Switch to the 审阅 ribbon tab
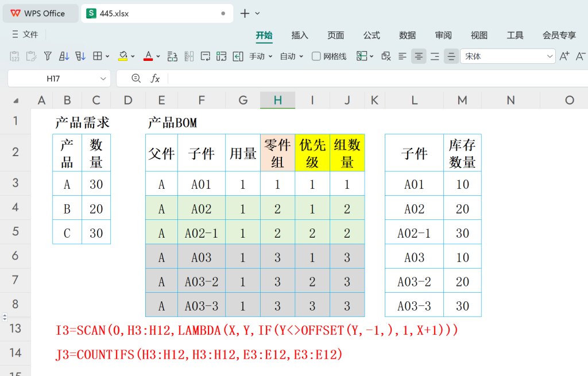 [x=443, y=35]
